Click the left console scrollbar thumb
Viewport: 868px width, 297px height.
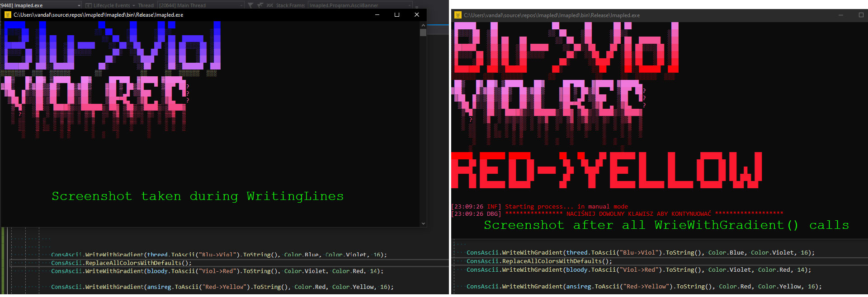[x=423, y=32]
